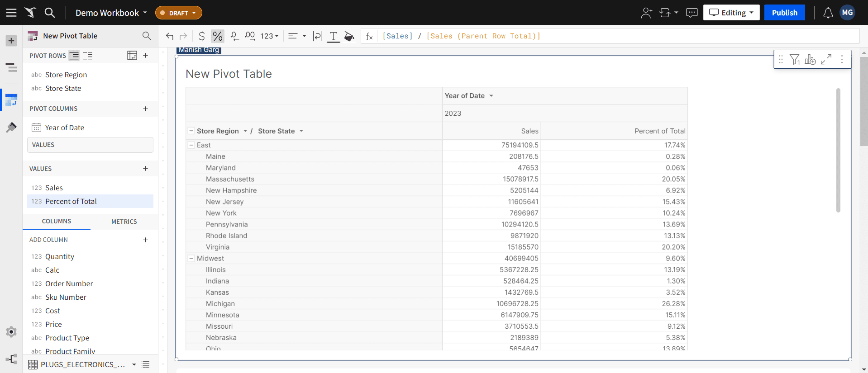
Task: Switch to the METRICS tab
Action: pos(124,222)
